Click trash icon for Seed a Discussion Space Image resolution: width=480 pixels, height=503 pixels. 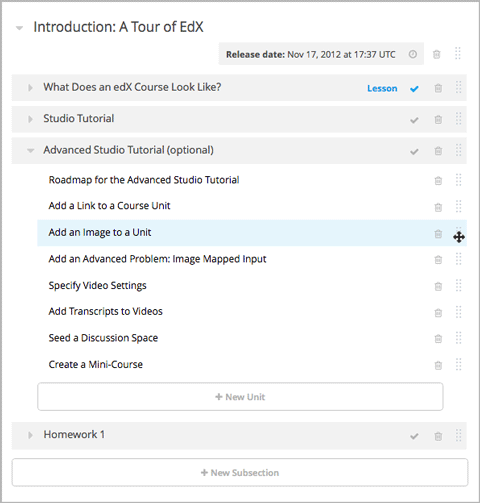(x=438, y=339)
